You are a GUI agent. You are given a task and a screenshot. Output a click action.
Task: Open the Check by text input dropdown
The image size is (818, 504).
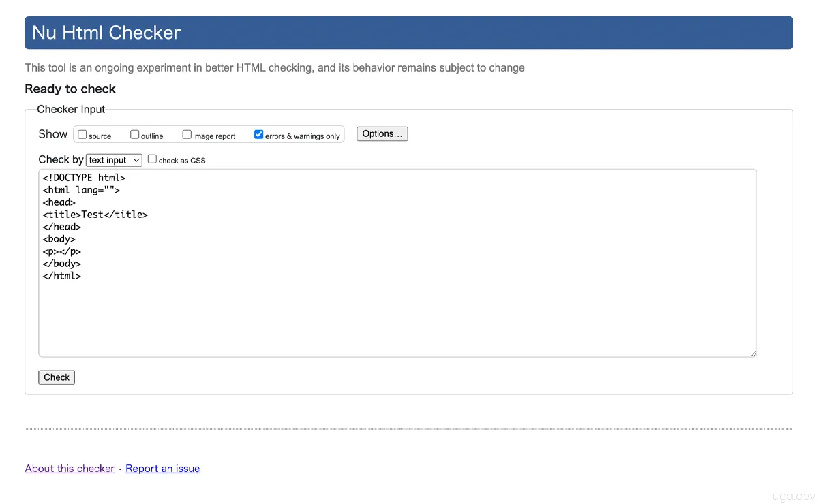[x=114, y=160]
